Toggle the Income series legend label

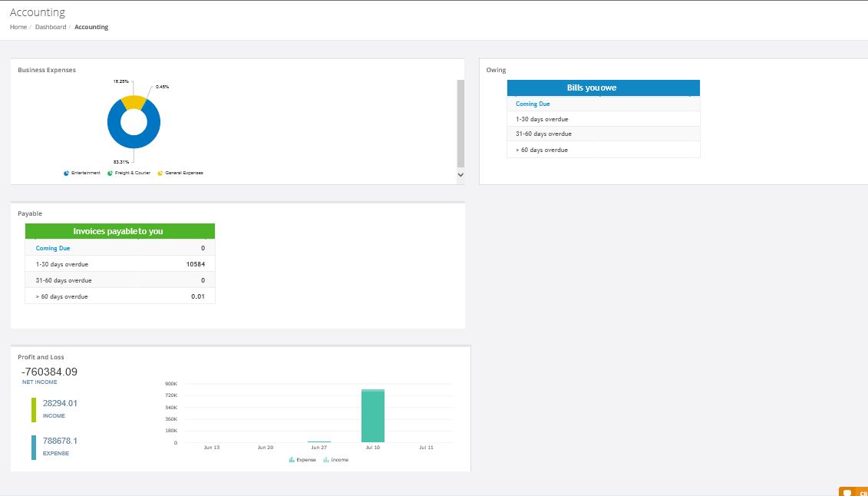tap(340, 460)
